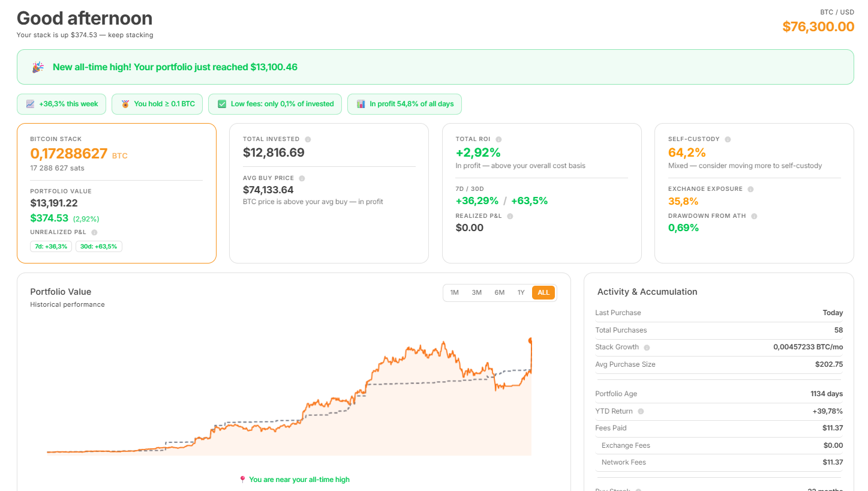Click the green checkmark icon in the Low fees badge

221,104
